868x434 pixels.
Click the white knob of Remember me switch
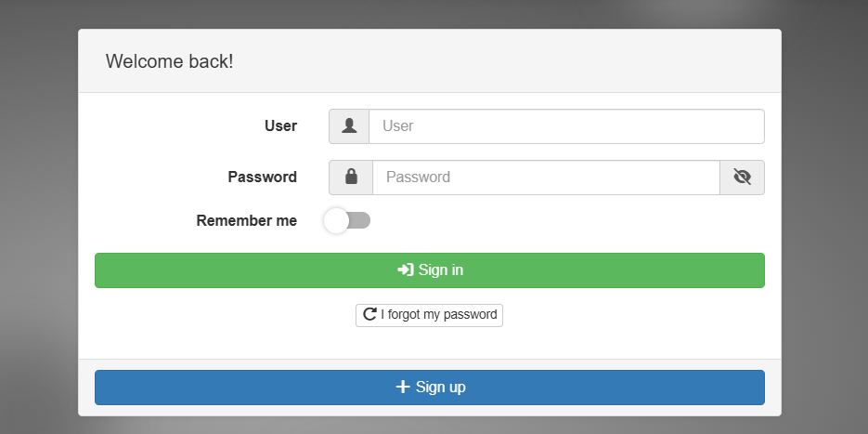[336, 220]
